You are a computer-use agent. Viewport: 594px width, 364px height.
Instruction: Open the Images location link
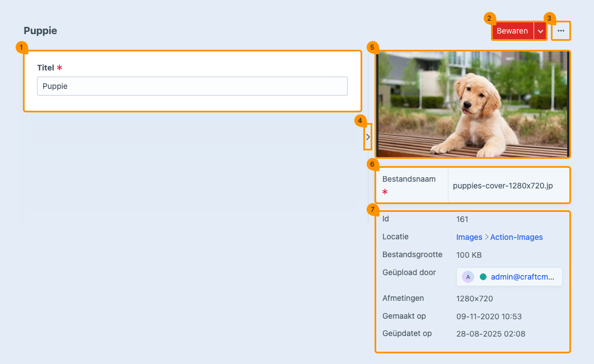pyautogui.click(x=469, y=237)
